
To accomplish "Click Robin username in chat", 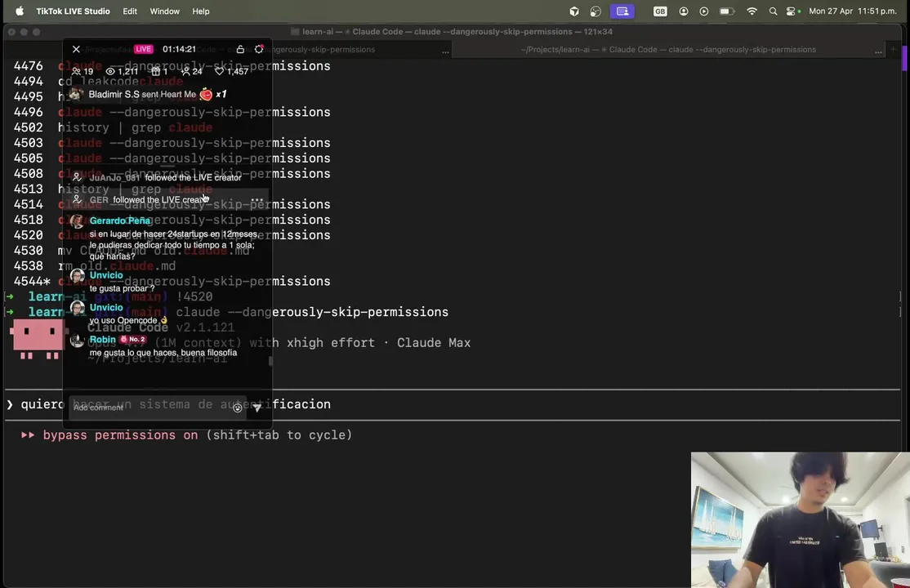I will 103,340.
